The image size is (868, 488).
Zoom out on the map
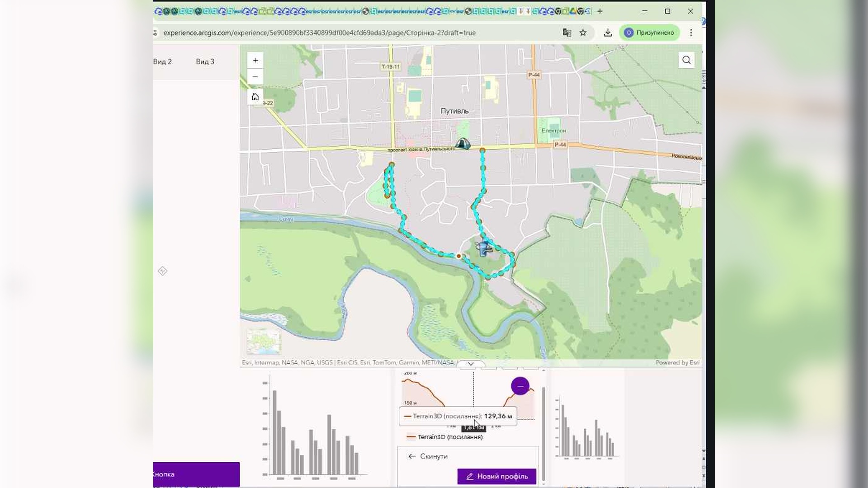255,77
